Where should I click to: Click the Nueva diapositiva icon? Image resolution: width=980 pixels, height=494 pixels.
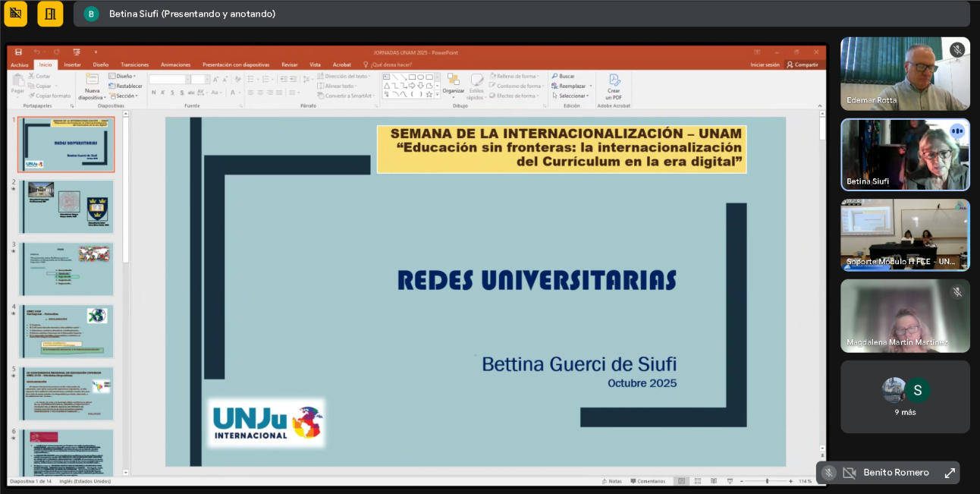click(92, 80)
